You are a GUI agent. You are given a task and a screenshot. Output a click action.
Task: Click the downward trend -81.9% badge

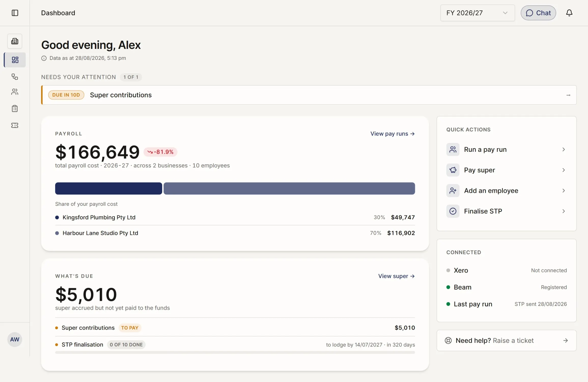click(x=161, y=152)
